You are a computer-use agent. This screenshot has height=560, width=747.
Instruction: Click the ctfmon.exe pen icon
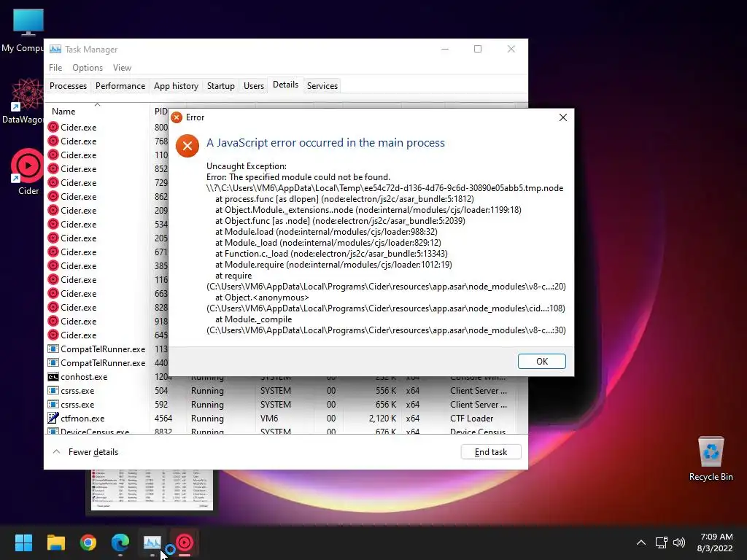[x=53, y=418]
